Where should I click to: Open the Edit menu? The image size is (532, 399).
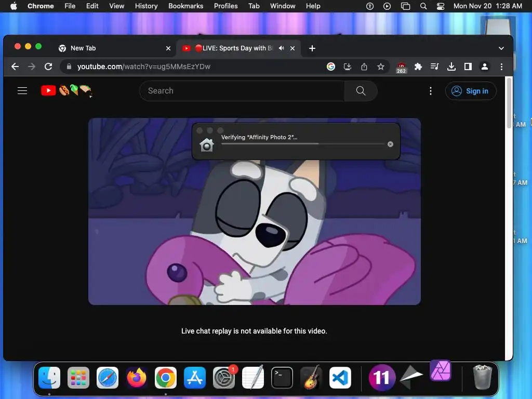[92, 6]
